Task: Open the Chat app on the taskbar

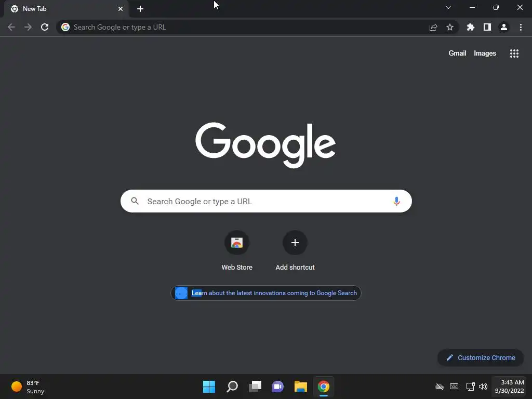Action: (x=277, y=387)
